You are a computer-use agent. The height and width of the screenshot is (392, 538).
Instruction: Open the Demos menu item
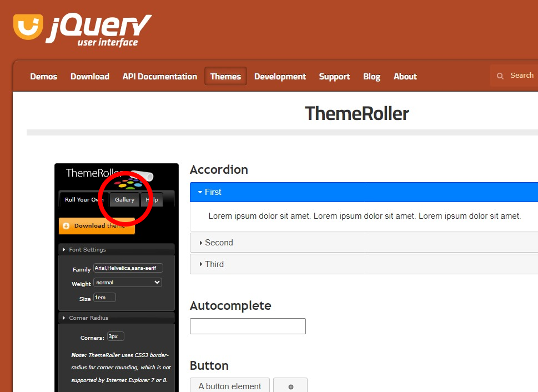[44, 77]
